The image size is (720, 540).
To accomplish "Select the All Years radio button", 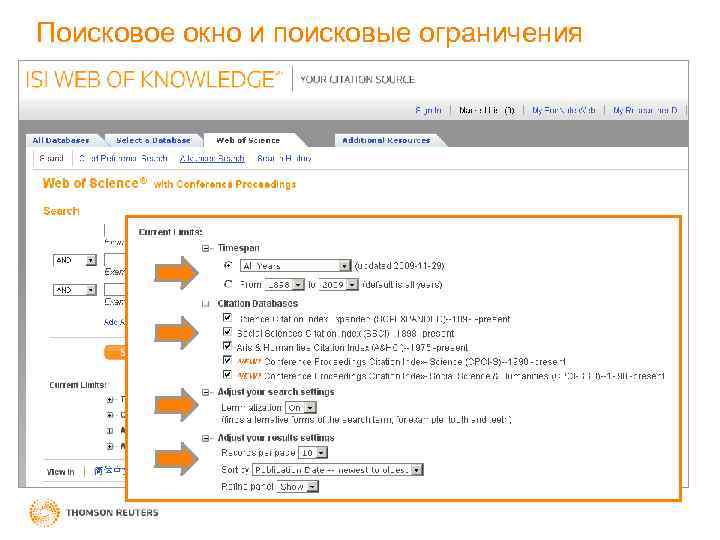I will click(228, 265).
